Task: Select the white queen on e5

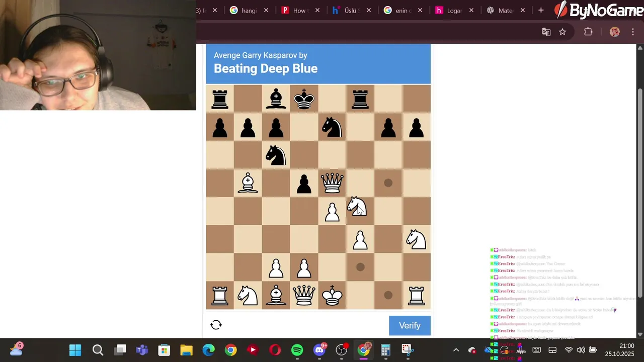Action: click(332, 183)
